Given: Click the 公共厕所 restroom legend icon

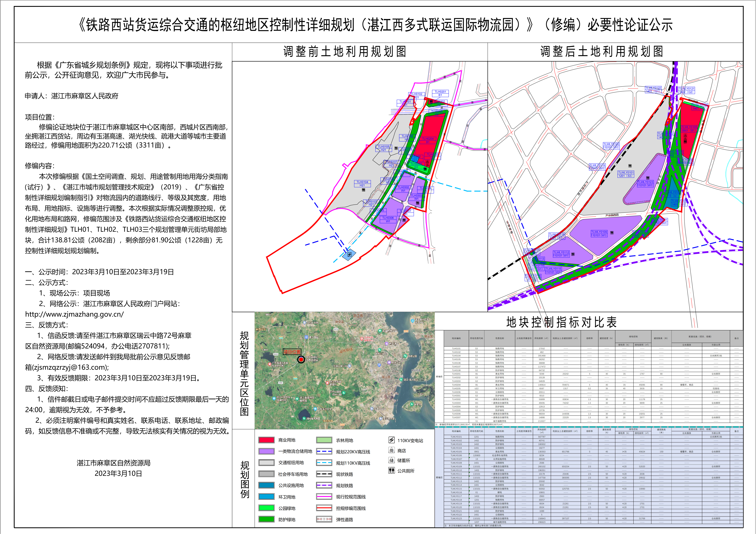Looking at the screenshot, I should click(x=391, y=470).
